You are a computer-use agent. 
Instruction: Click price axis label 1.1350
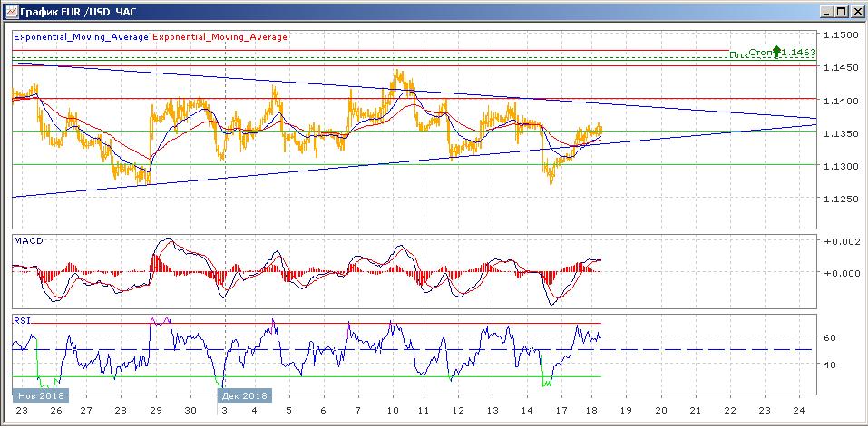841,134
